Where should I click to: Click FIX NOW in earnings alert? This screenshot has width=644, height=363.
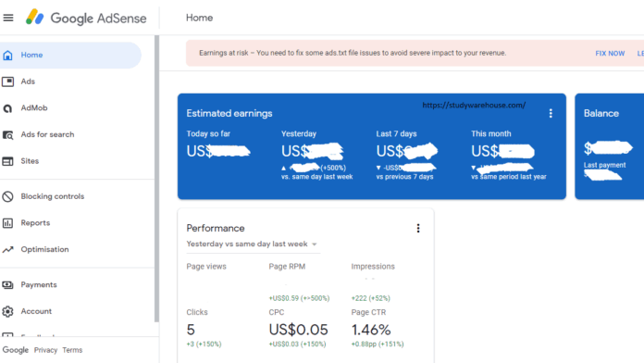pyautogui.click(x=610, y=54)
